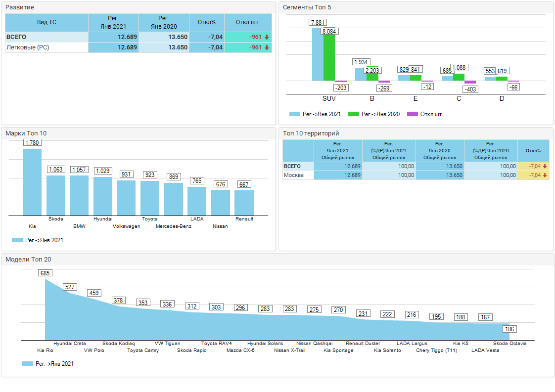Click the red arrow in Легковые (PC) row
Screen dimensions: 555x392
tap(267, 47)
